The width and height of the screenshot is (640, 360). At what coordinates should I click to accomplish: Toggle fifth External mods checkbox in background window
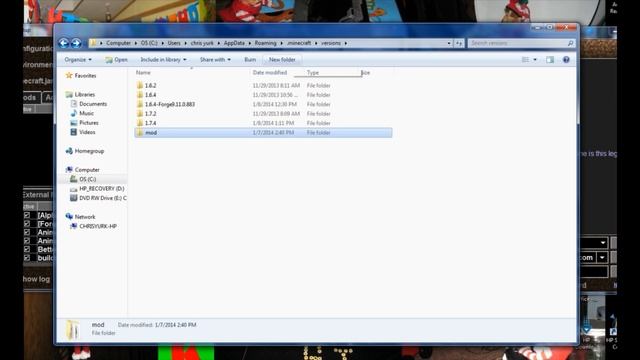coord(27,249)
